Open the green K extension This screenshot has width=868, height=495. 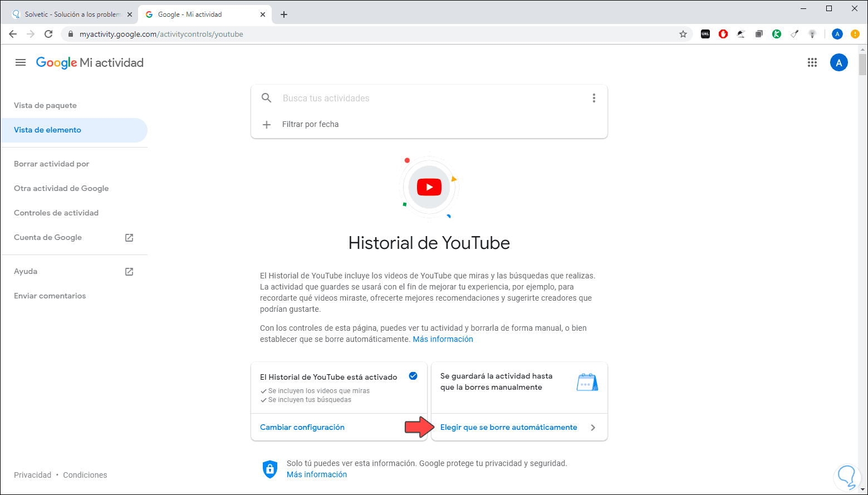tap(777, 34)
